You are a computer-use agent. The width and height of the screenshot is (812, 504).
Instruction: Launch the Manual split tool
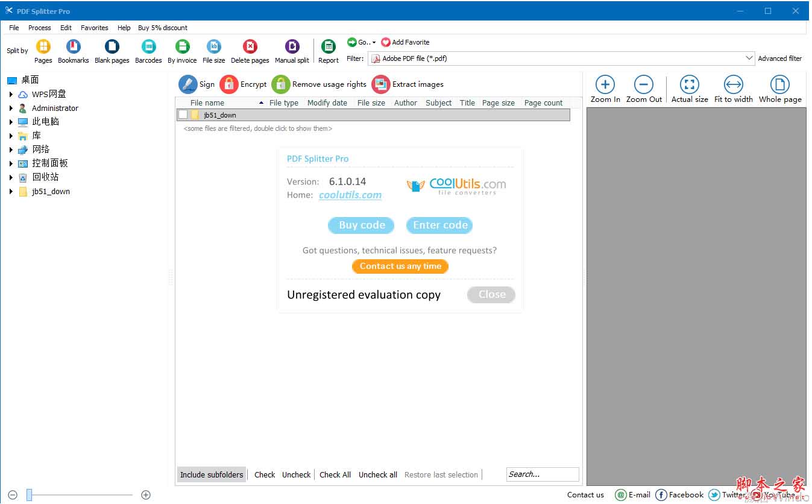click(292, 47)
